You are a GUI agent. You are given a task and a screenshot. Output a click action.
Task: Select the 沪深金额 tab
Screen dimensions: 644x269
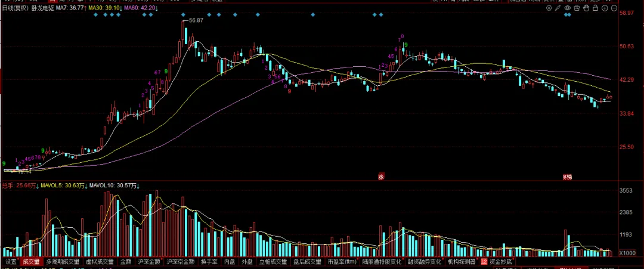tap(148, 261)
